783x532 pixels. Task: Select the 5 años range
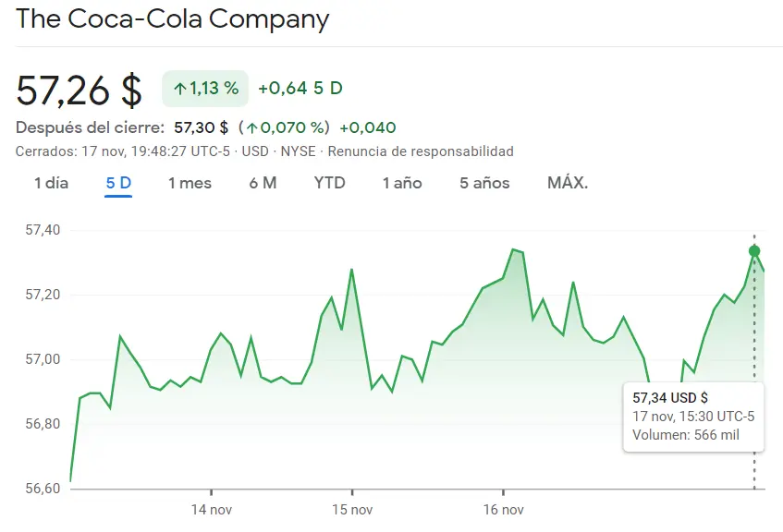pos(483,183)
